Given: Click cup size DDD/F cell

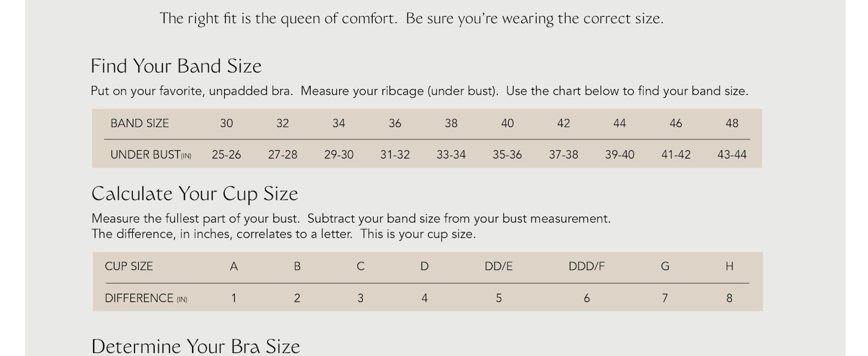Looking at the screenshot, I should pyautogui.click(x=586, y=266).
